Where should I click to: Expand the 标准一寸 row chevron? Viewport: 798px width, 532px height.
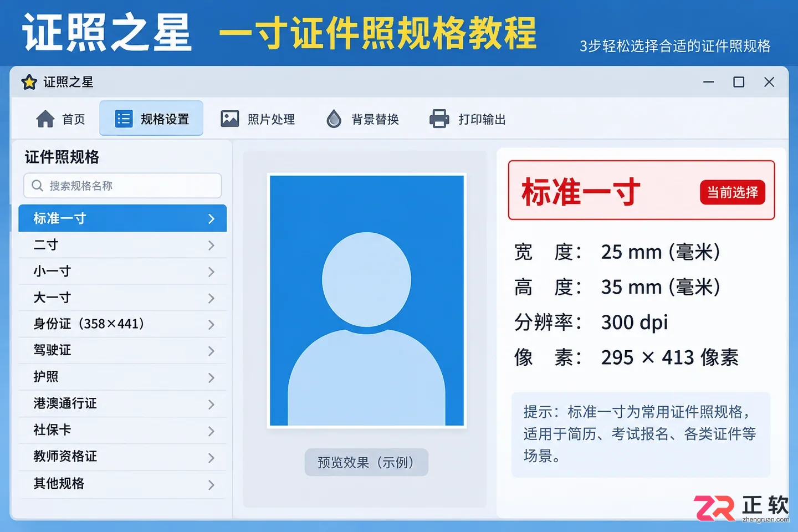211,219
